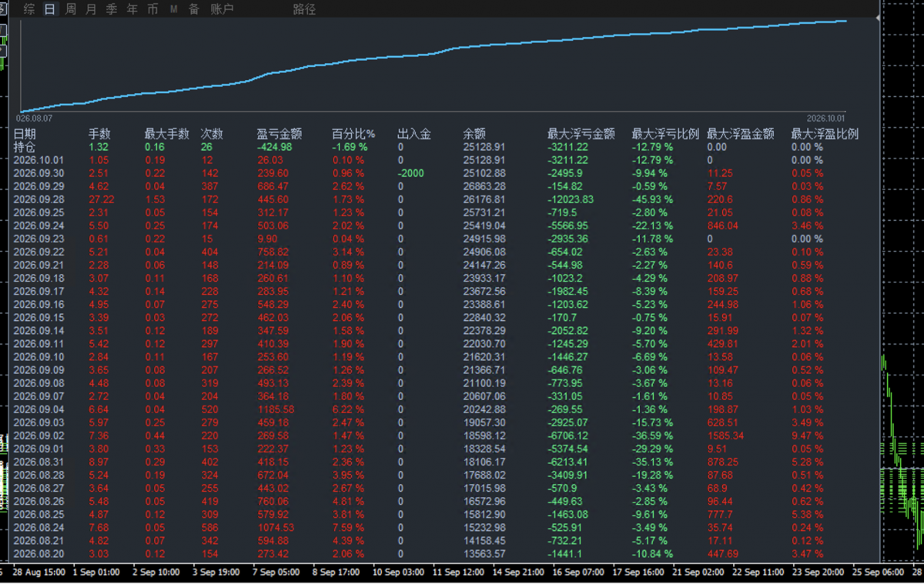This screenshot has width=924, height=584.
Task: Open the 路径 path tab
Action: pyautogui.click(x=304, y=9)
